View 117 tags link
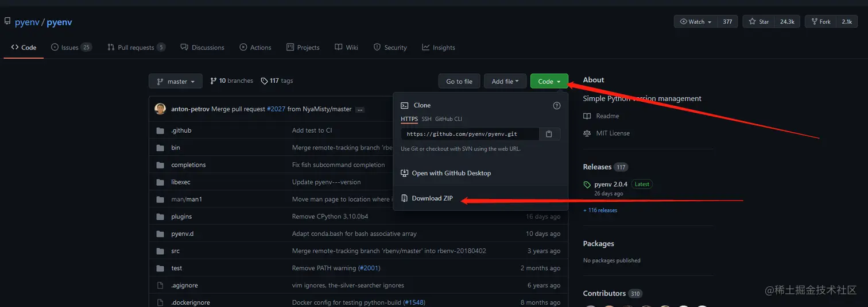 click(277, 81)
